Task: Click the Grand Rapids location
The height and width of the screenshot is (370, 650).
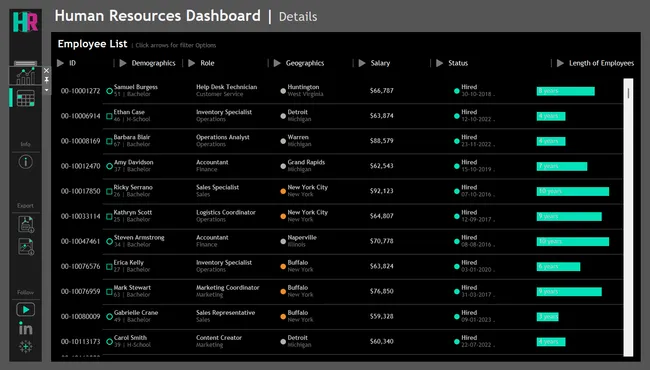Action: pyautogui.click(x=306, y=162)
